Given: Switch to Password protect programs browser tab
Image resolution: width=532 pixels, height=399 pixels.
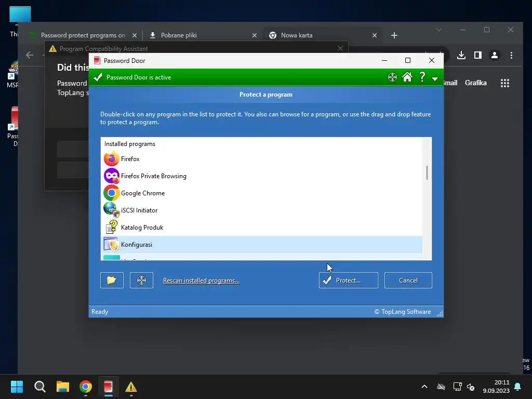Looking at the screenshot, I should click(82, 35).
